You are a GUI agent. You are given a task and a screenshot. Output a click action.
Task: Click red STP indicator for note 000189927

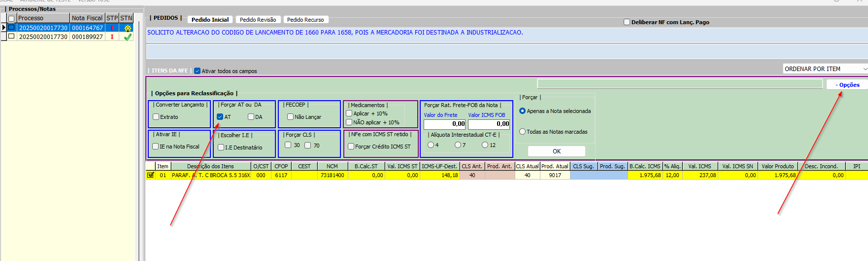pyautogui.click(x=112, y=37)
